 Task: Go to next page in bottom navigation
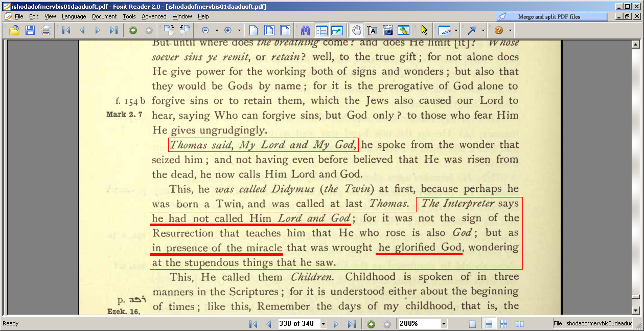(336, 324)
